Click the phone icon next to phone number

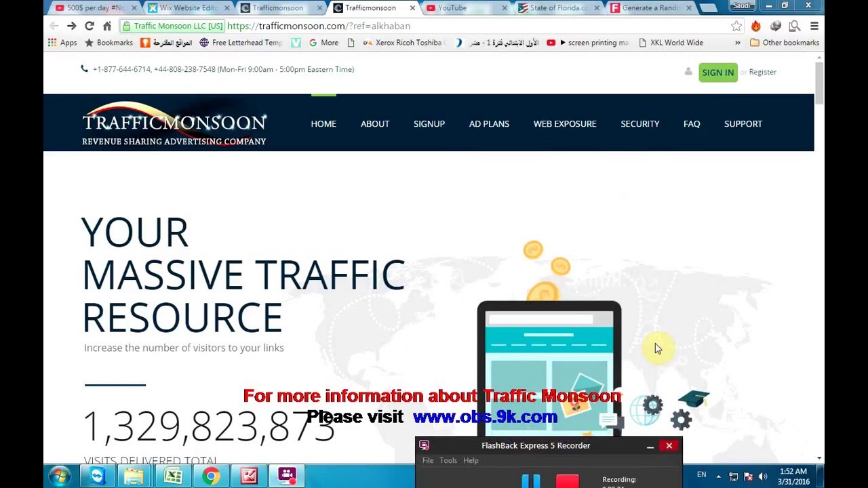pyautogui.click(x=84, y=68)
